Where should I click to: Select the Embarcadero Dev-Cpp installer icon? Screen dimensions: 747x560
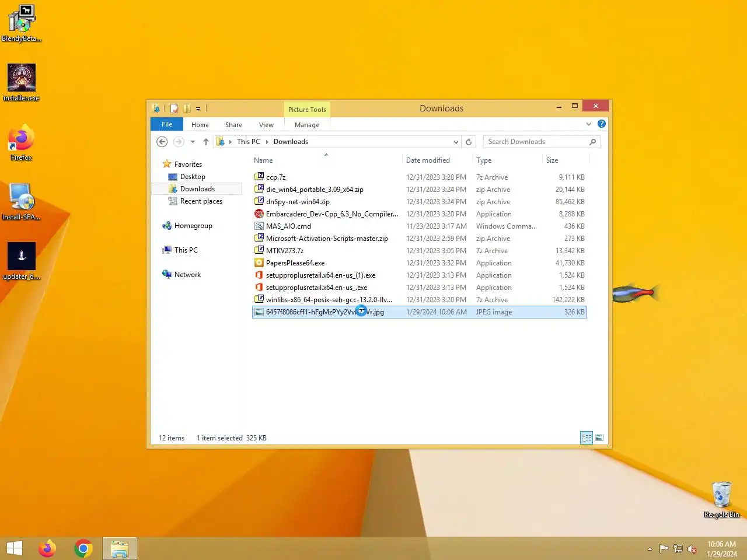coord(259,213)
